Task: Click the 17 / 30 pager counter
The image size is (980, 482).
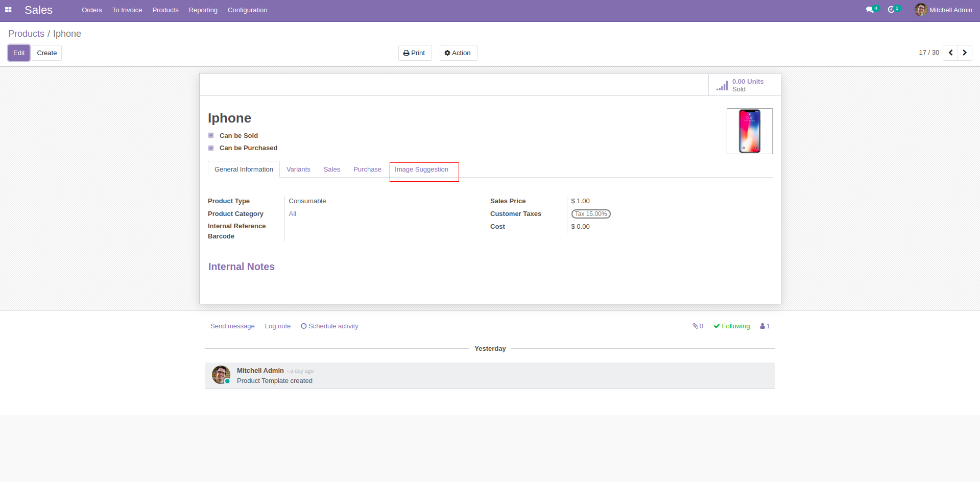Action: point(929,53)
